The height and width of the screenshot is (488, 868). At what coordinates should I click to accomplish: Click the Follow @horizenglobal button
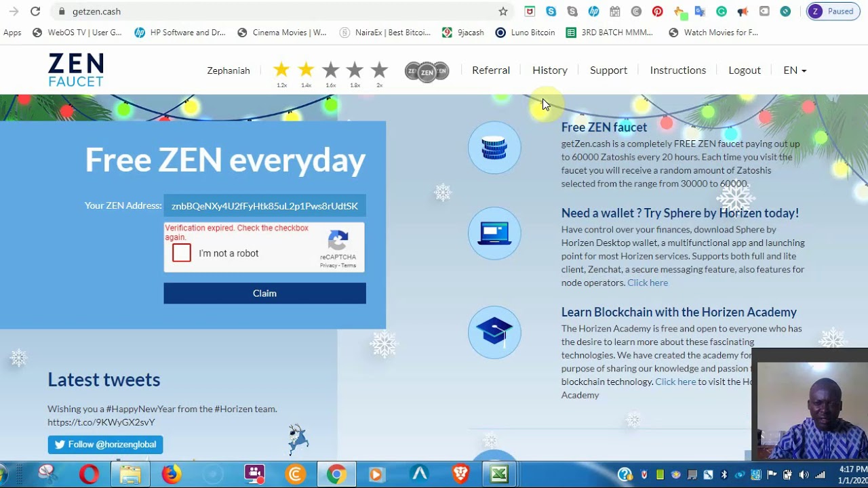click(x=105, y=445)
